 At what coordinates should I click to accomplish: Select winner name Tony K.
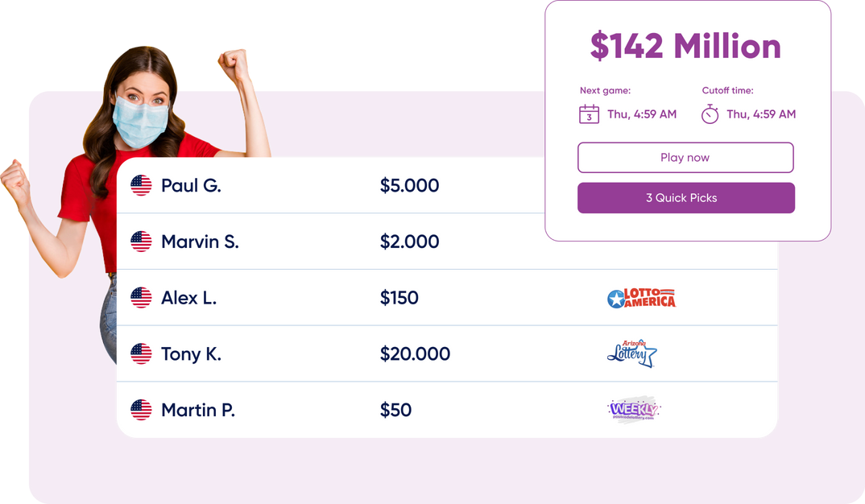click(x=191, y=354)
